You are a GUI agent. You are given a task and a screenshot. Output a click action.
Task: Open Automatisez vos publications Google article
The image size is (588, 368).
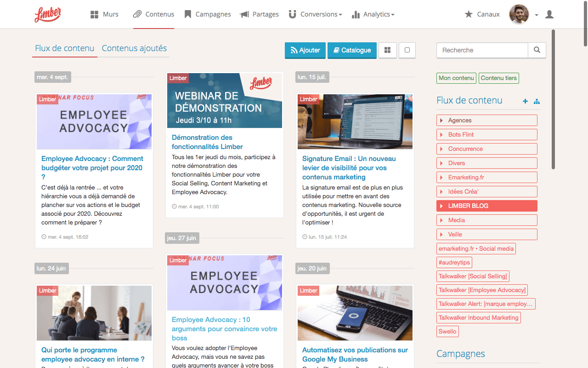[x=355, y=355]
